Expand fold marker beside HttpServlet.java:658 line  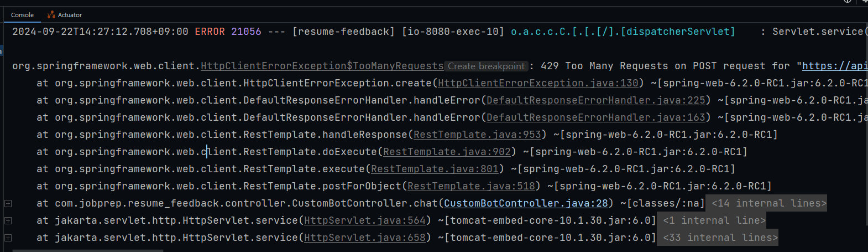pyautogui.click(x=8, y=238)
